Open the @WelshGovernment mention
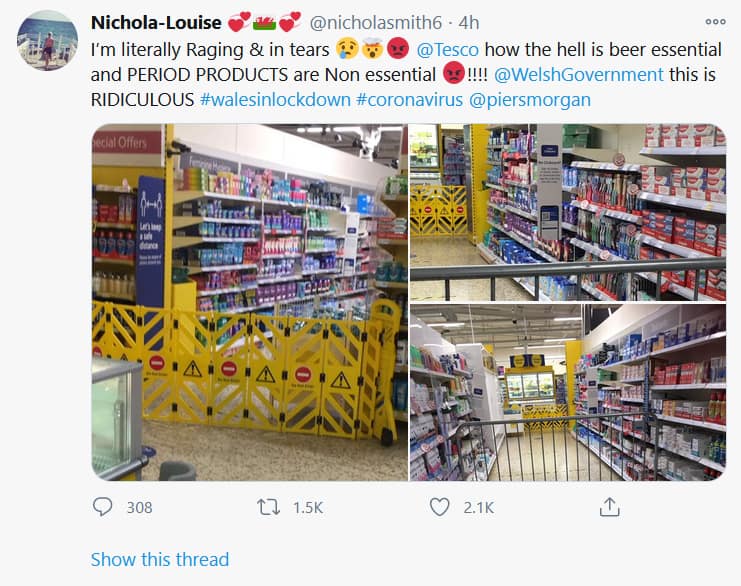741x586 pixels. 579,75
